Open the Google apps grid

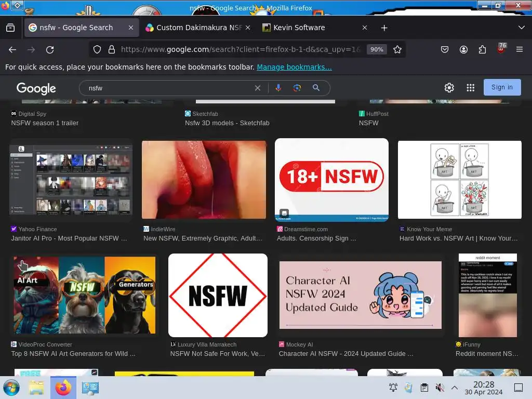(470, 87)
